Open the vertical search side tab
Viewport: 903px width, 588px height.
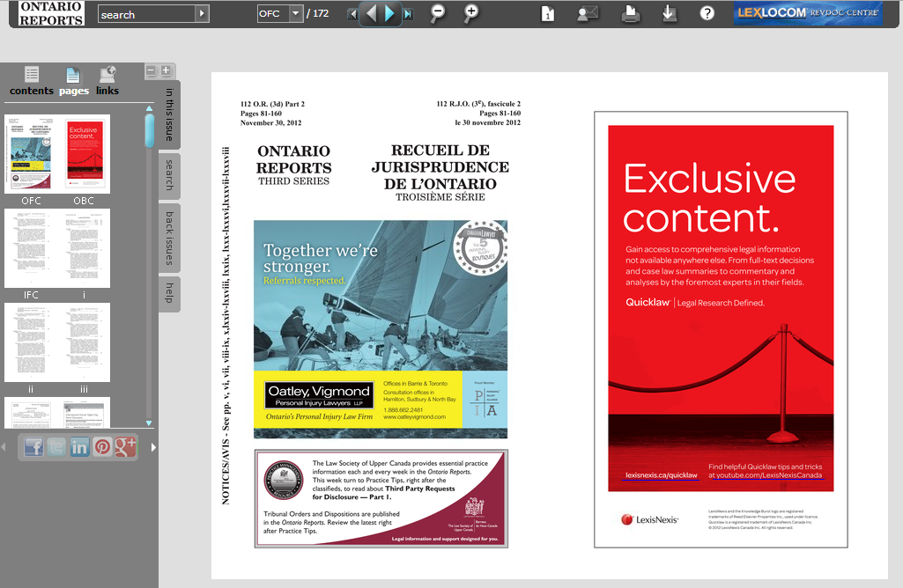(x=169, y=175)
